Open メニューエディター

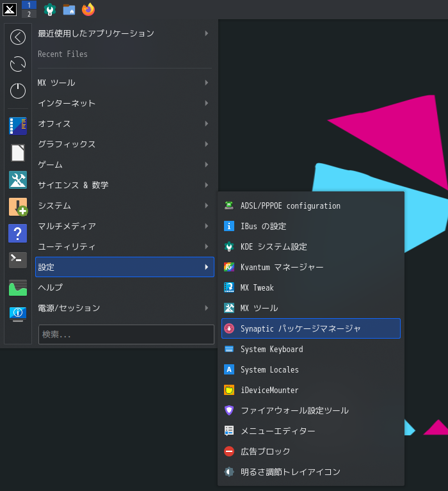tap(311, 431)
